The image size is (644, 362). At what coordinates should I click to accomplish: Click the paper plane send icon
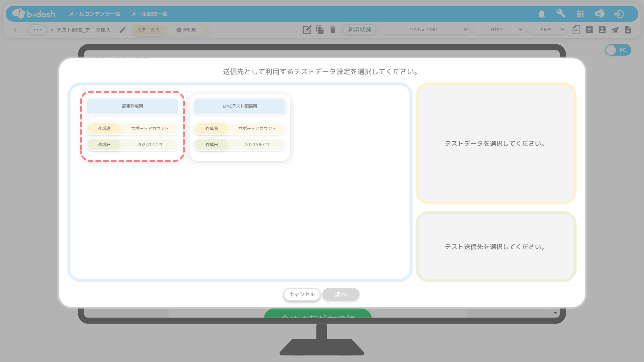[x=615, y=30]
